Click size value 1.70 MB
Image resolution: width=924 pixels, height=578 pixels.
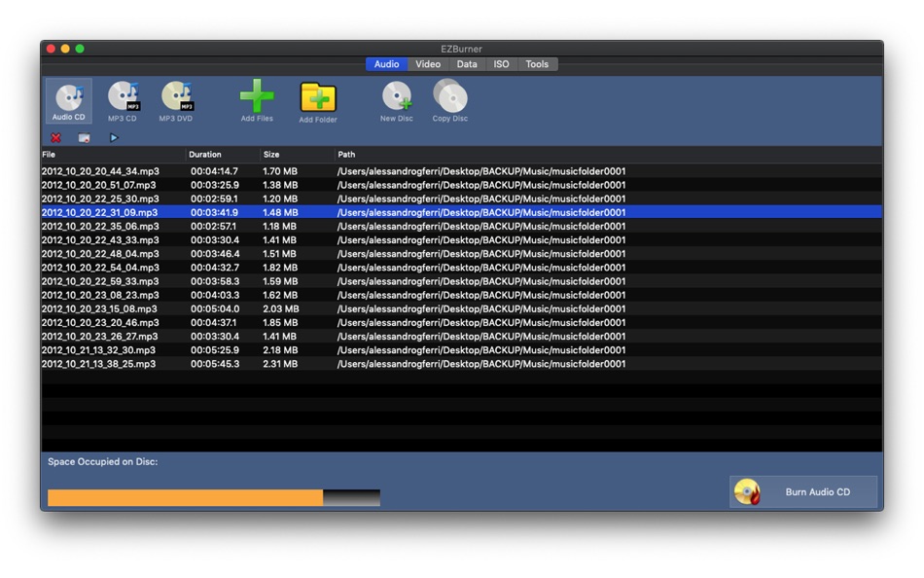tap(280, 171)
